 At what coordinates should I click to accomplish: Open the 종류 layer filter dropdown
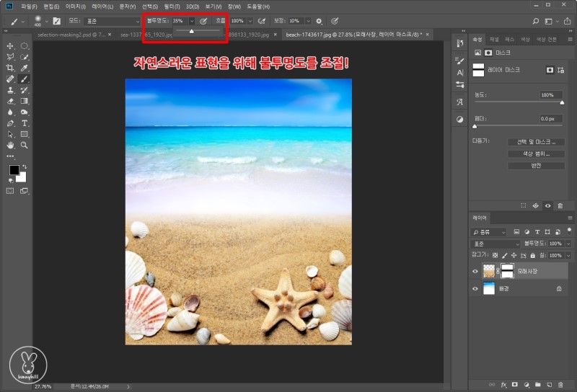(x=488, y=232)
